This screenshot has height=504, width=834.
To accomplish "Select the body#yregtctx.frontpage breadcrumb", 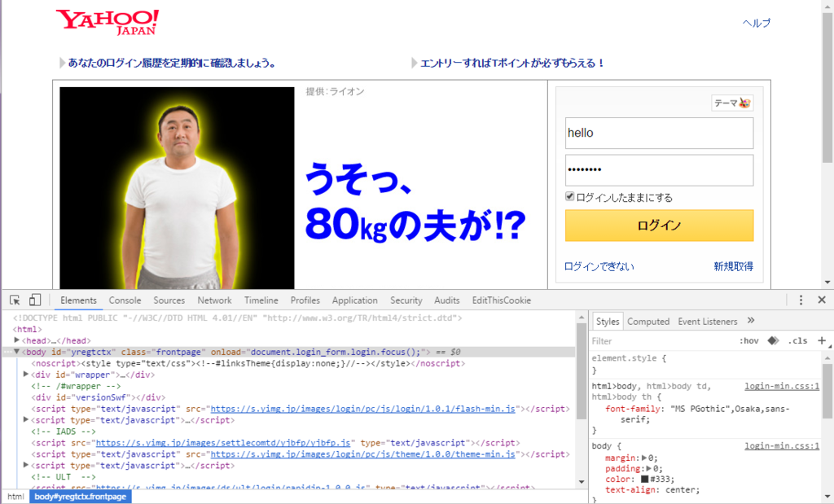I will 81,497.
